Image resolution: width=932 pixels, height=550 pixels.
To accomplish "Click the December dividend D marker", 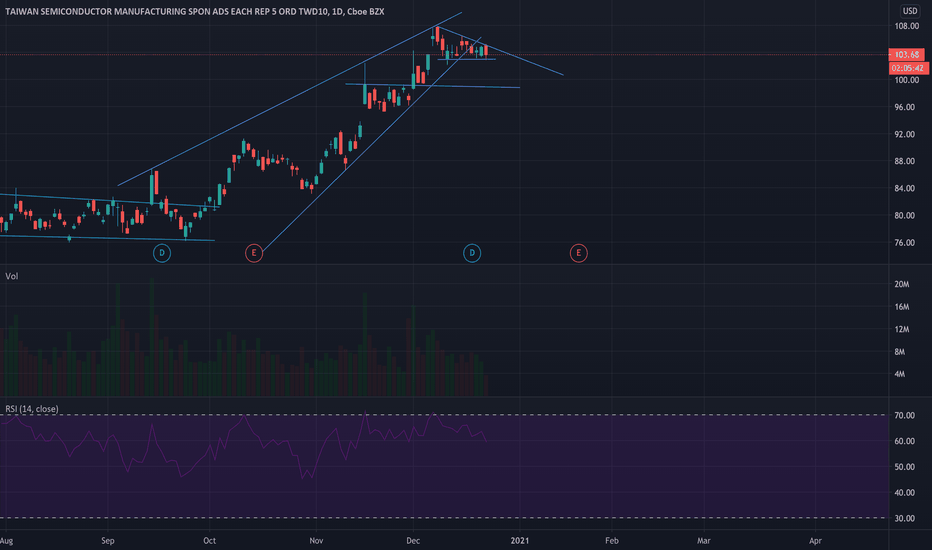I will click(x=472, y=253).
